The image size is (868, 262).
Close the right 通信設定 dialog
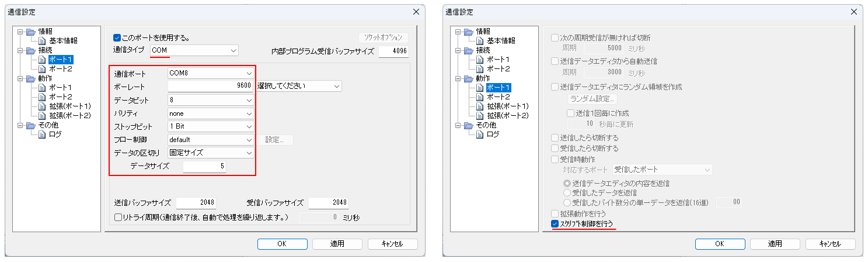click(854, 12)
